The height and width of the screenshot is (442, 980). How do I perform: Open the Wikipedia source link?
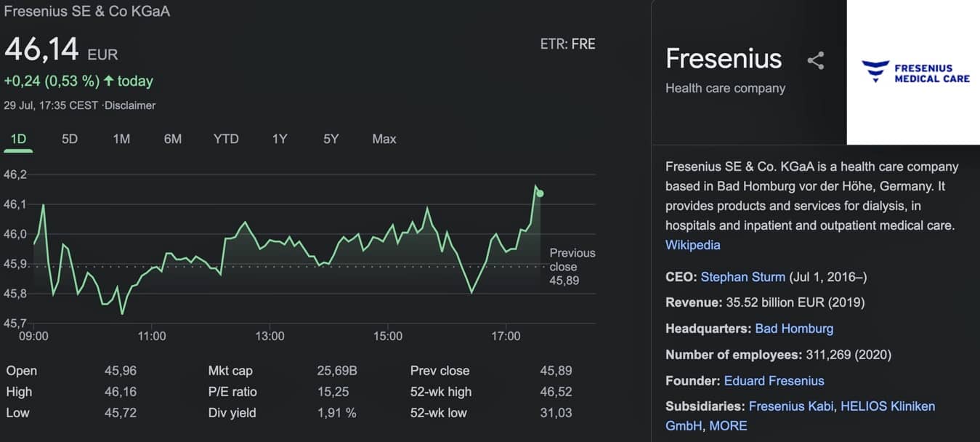(693, 245)
